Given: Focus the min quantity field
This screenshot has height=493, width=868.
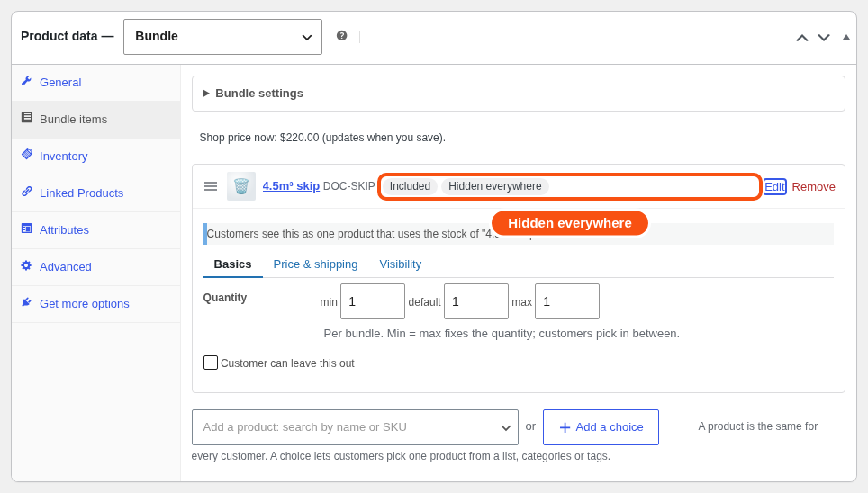Looking at the screenshot, I should (x=373, y=301).
